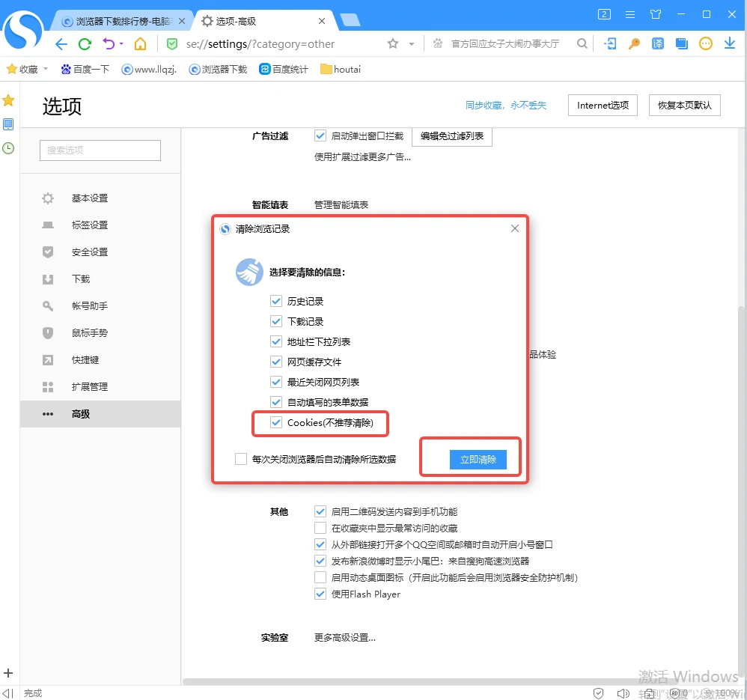Toggle 使用Flash Player checkbox

(320, 594)
